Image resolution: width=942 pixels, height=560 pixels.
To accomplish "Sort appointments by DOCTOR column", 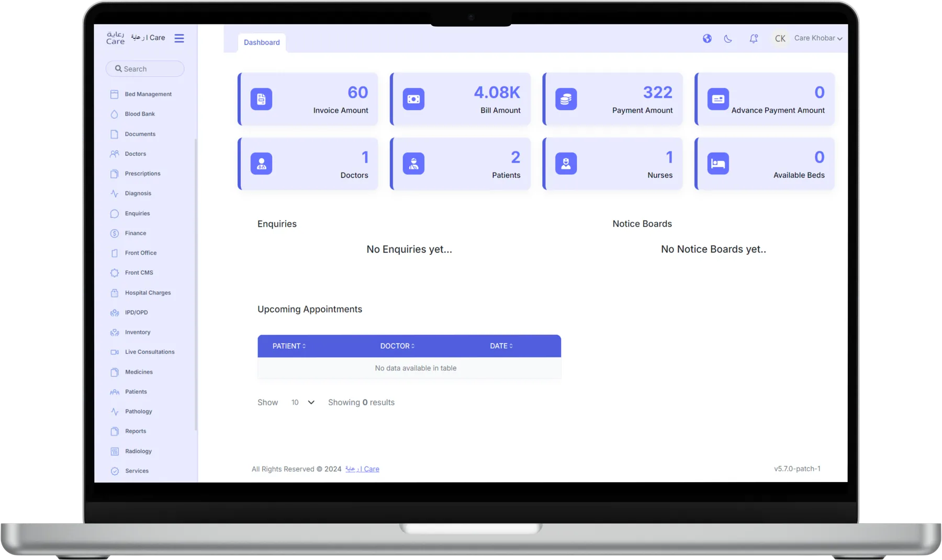I will pyautogui.click(x=397, y=346).
